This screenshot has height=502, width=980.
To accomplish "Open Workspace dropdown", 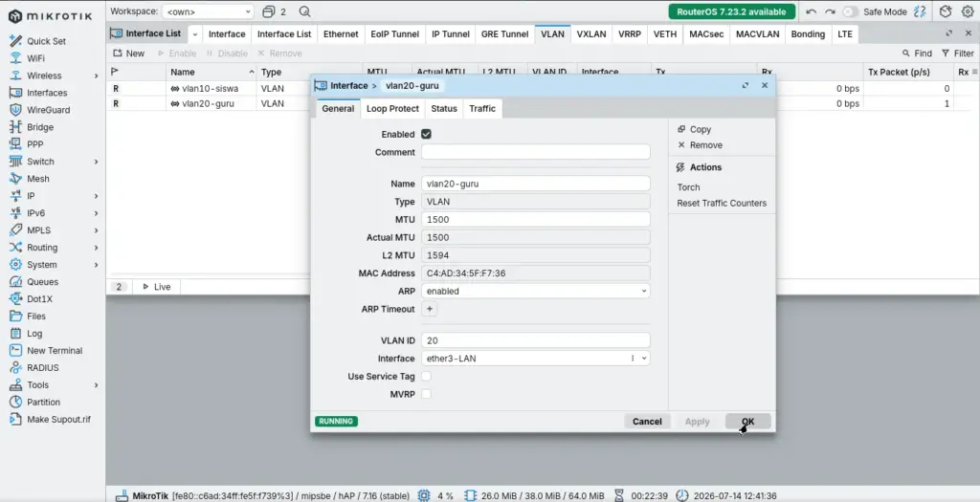I will 208,11.
